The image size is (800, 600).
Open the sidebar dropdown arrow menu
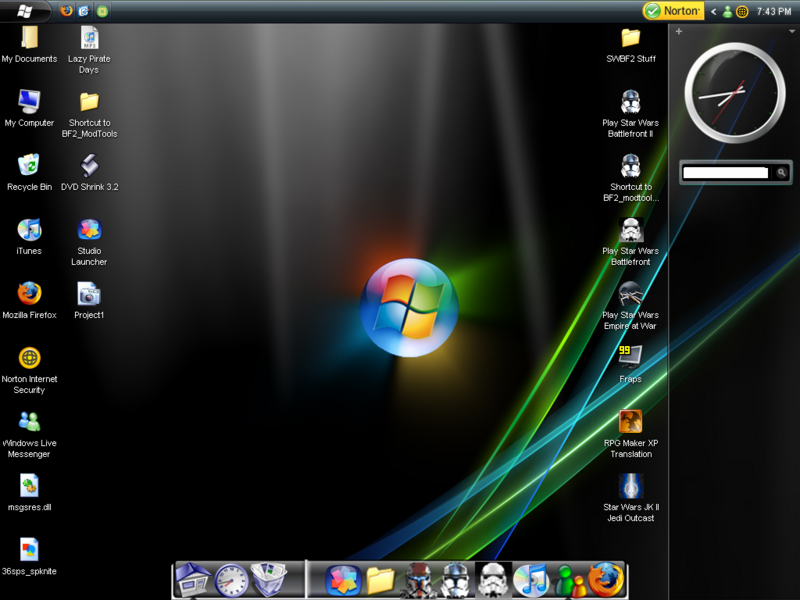(791, 32)
